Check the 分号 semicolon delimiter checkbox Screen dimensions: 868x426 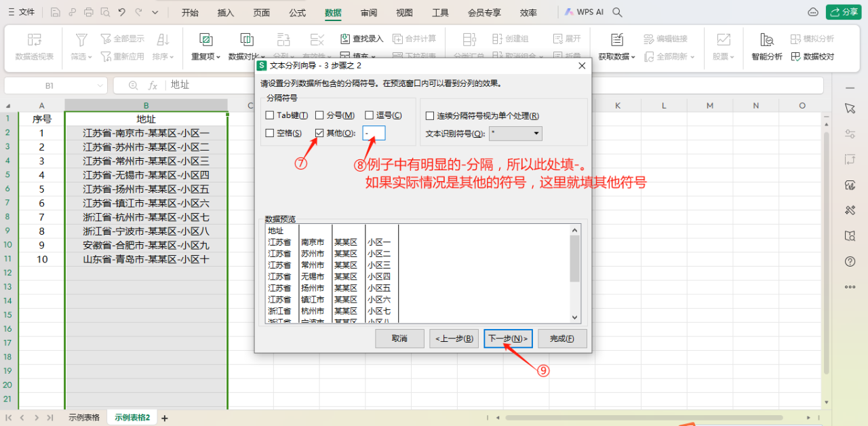pos(320,116)
